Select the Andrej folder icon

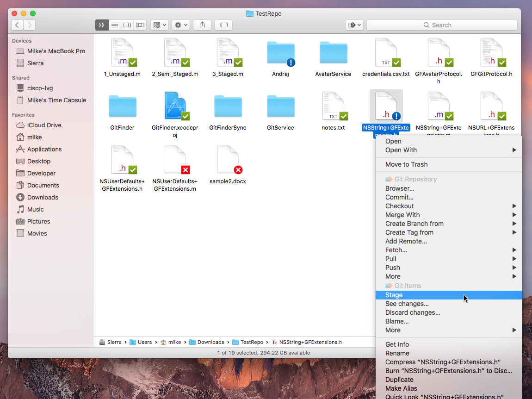point(280,53)
